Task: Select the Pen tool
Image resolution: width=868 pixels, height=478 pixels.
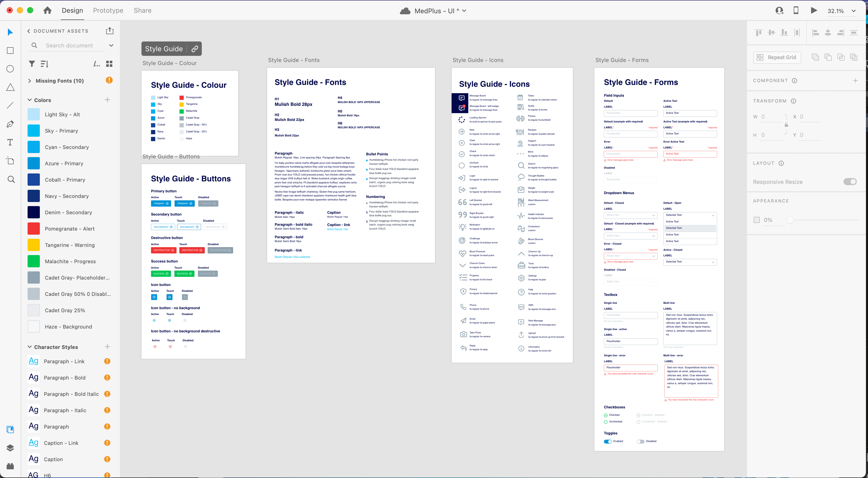Action: [x=10, y=124]
